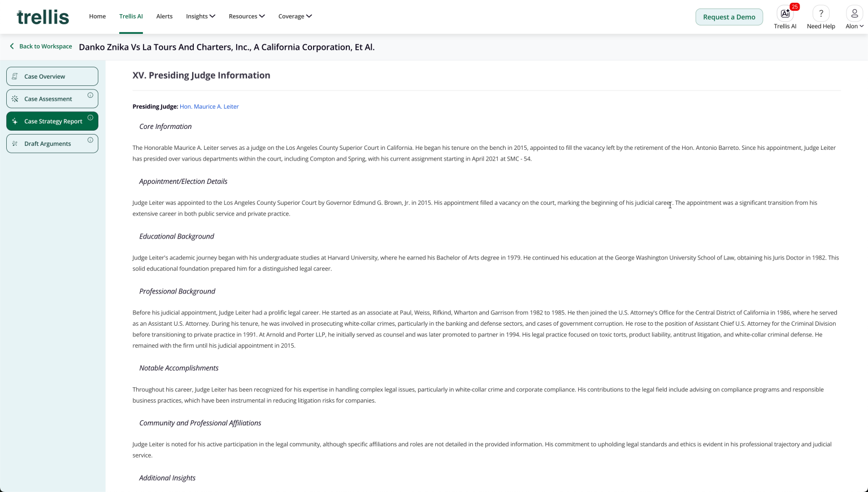The width and height of the screenshot is (868, 492).
Task: Open the Hon. Maurice A. Leiter link
Action: [209, 106]
